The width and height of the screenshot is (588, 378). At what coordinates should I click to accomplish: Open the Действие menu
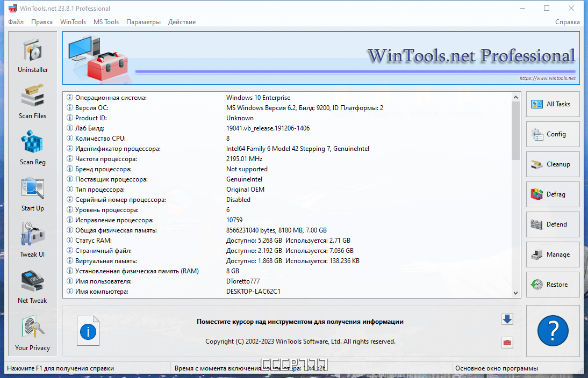pos(182,21)
